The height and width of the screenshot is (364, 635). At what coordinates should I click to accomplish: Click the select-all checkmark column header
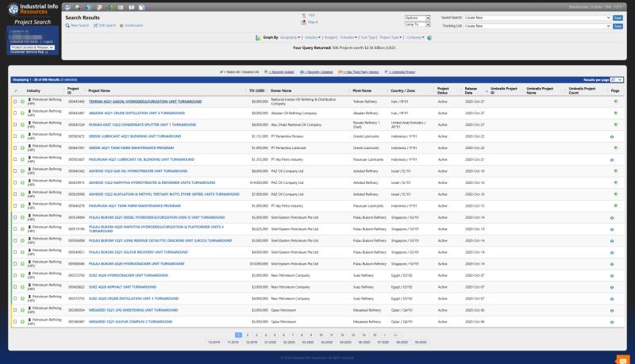click(x=16, y=91)
